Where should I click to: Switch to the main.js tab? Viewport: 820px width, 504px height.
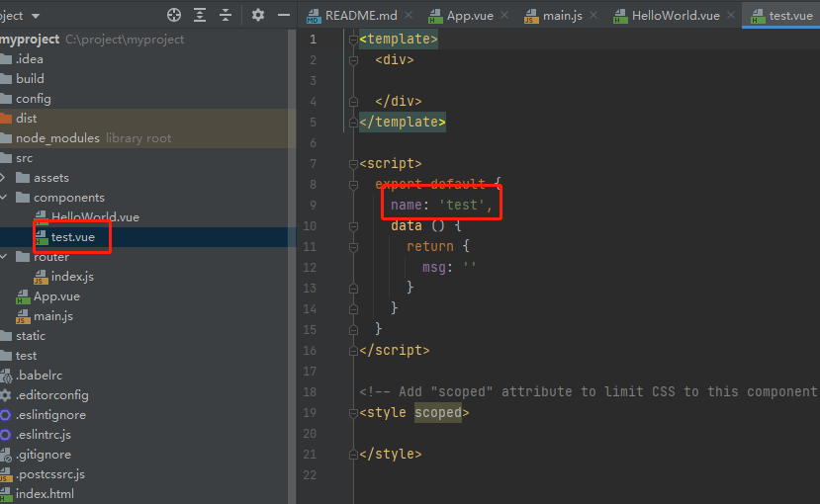(562, 16)
